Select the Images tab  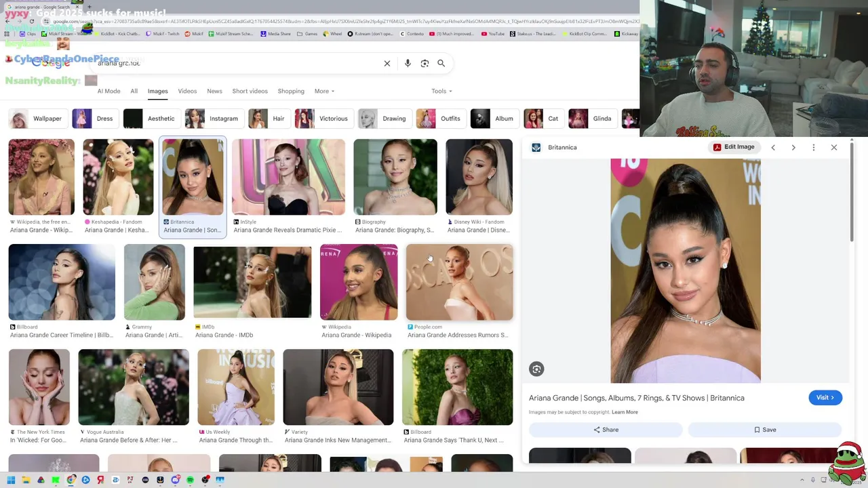tap(157, 91)
